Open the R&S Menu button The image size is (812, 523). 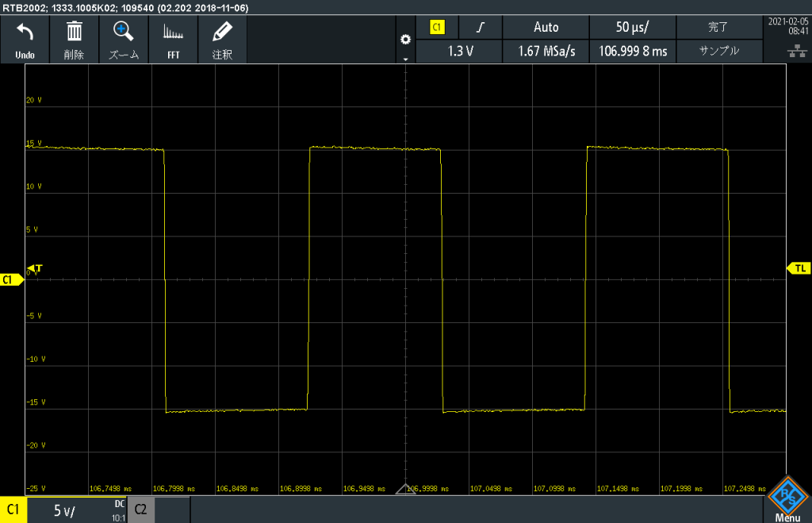(787, 500)
